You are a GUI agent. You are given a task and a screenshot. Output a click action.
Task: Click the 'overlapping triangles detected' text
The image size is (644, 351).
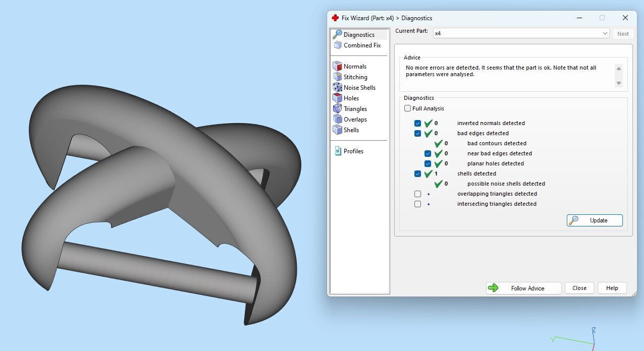click(497, 194)
